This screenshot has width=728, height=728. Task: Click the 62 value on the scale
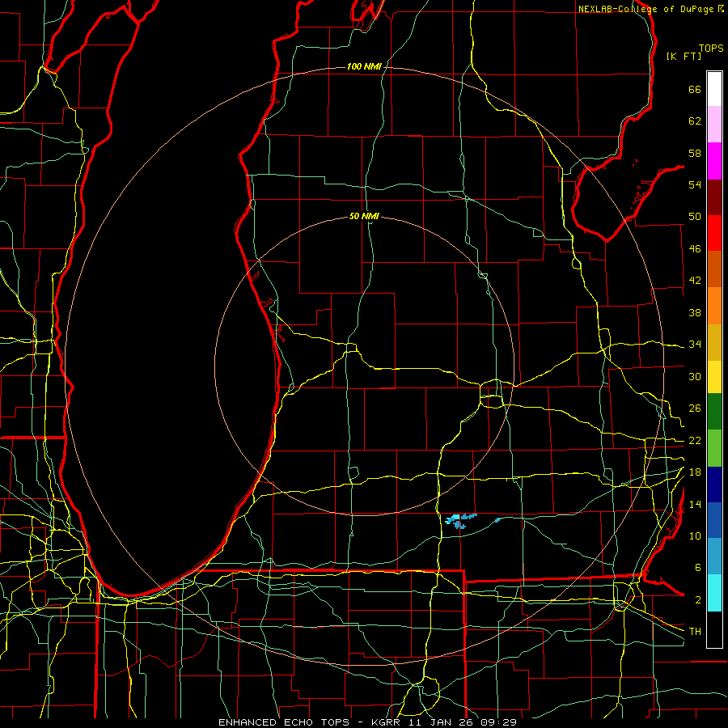pos(695,121)
